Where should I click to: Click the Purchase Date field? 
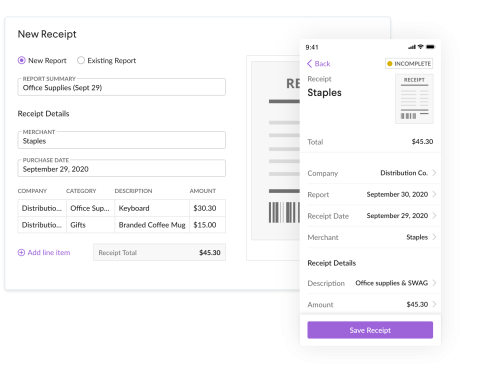coord(122,168)
